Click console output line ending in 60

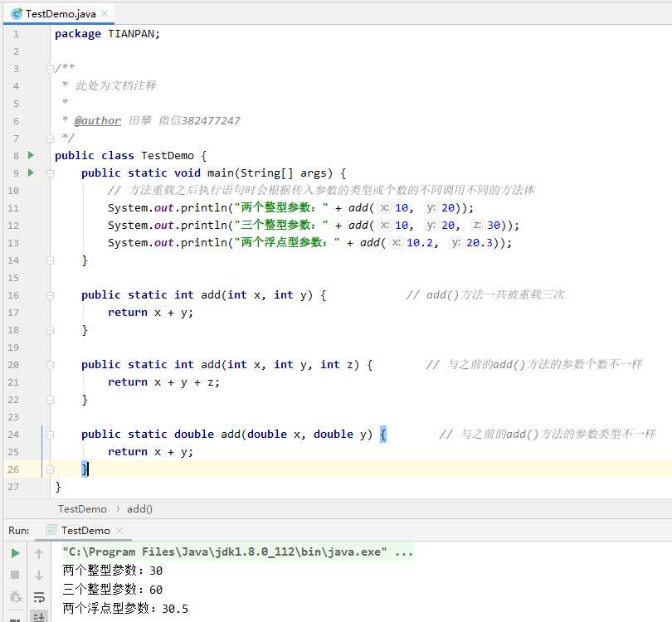(x=112, y=590)
